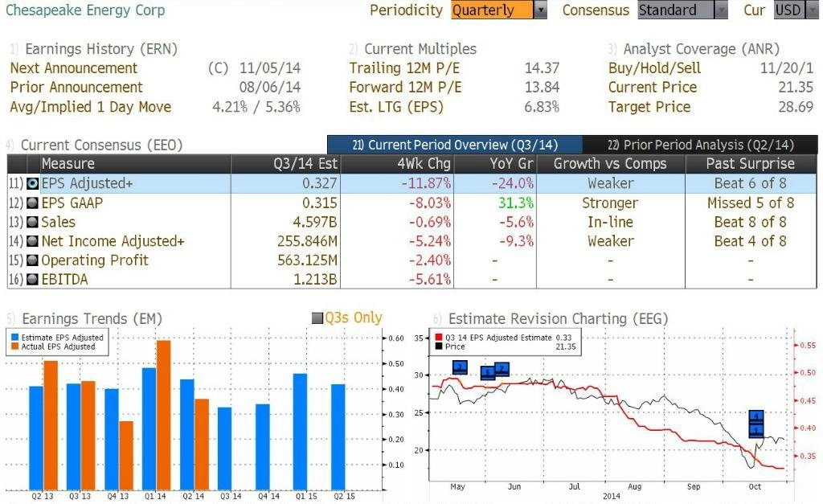The image size is (823, 504).
Task: Select the Net Income Adjusted+ radio button
Action: click(x=32, y=241)
